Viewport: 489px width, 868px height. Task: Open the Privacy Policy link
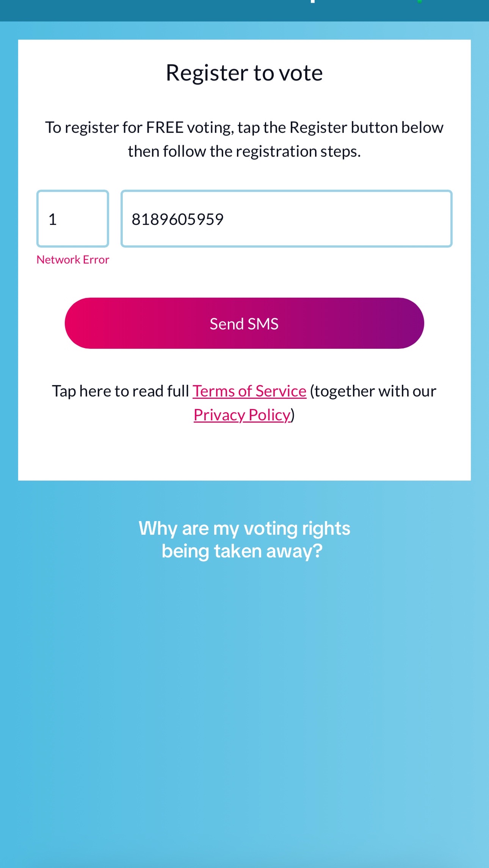pyautogui.click(x=242, y=415)
